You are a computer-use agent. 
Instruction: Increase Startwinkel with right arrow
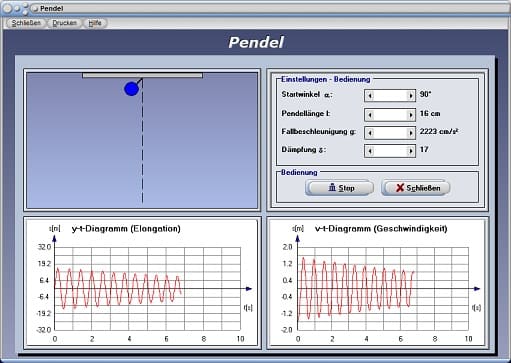point(411,96)
